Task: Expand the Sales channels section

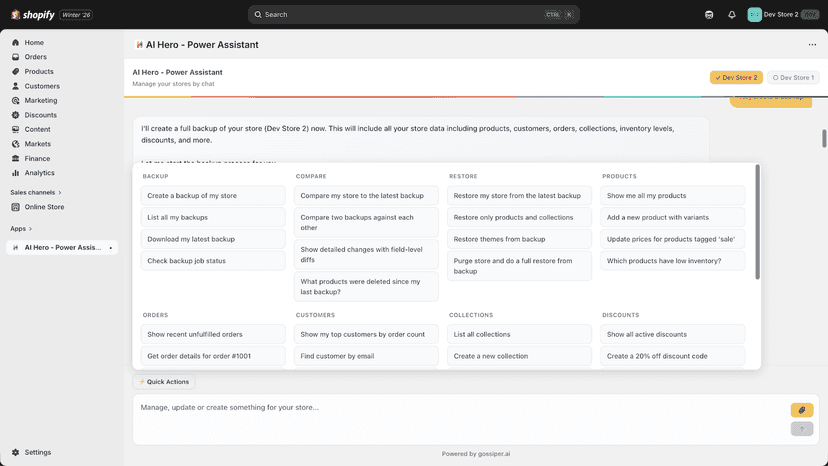Action: [36, 192]
